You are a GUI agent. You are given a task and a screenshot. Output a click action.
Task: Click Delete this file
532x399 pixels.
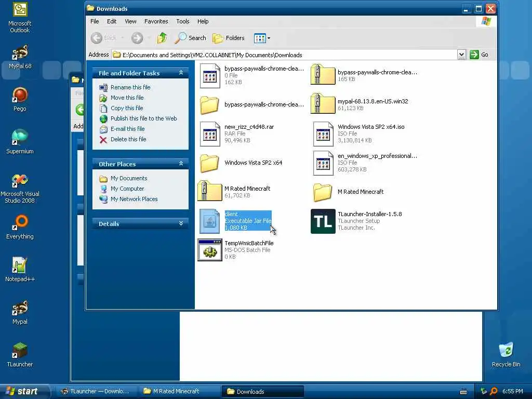point(128,139)
